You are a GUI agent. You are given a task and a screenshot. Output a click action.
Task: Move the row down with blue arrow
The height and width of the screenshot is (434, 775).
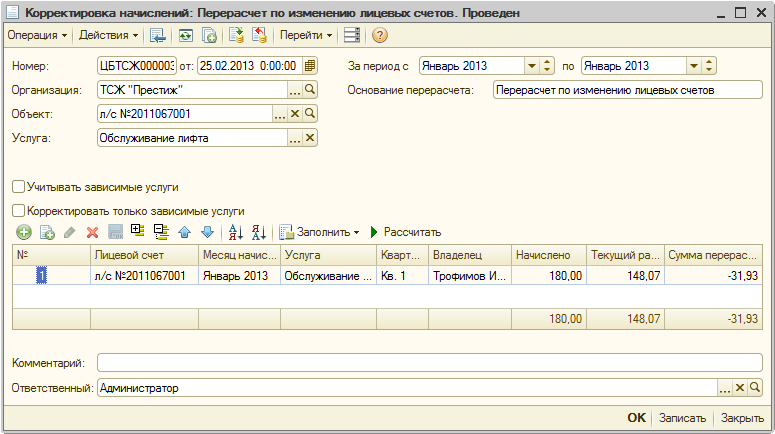tap(208, 232)
